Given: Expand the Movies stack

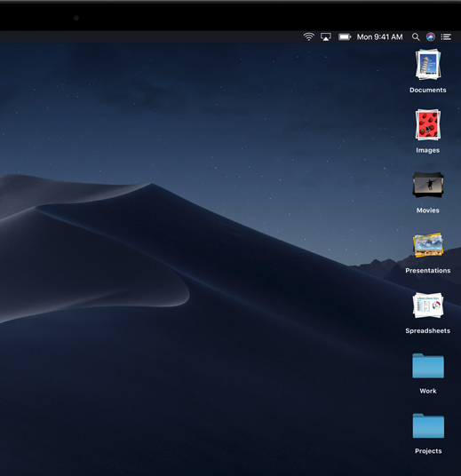Looking at the screenshot, I should (x=428, y=185).
